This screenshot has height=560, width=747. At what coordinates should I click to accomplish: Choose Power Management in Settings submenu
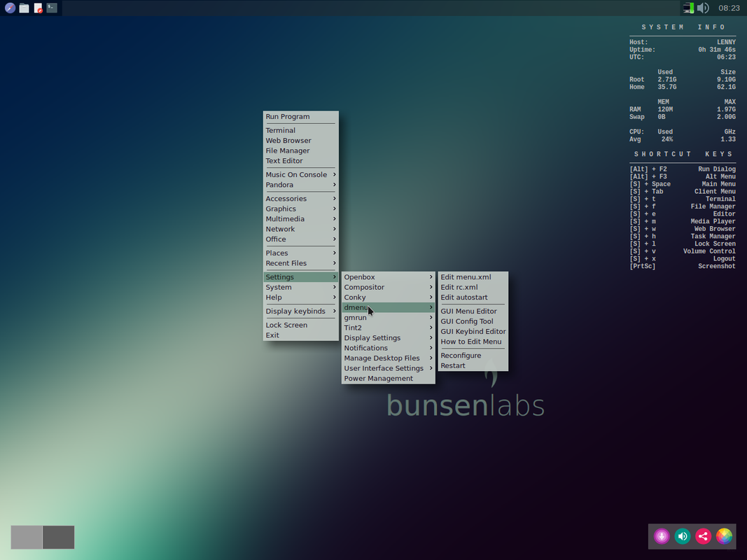[389, 379]
